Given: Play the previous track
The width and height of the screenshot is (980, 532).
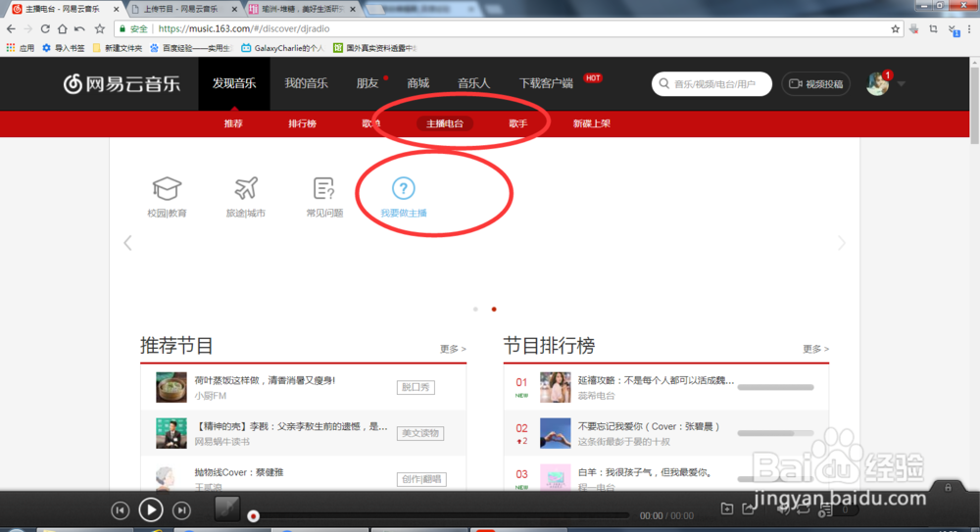Looking at the screenshot, I should [x=120, y=510].
